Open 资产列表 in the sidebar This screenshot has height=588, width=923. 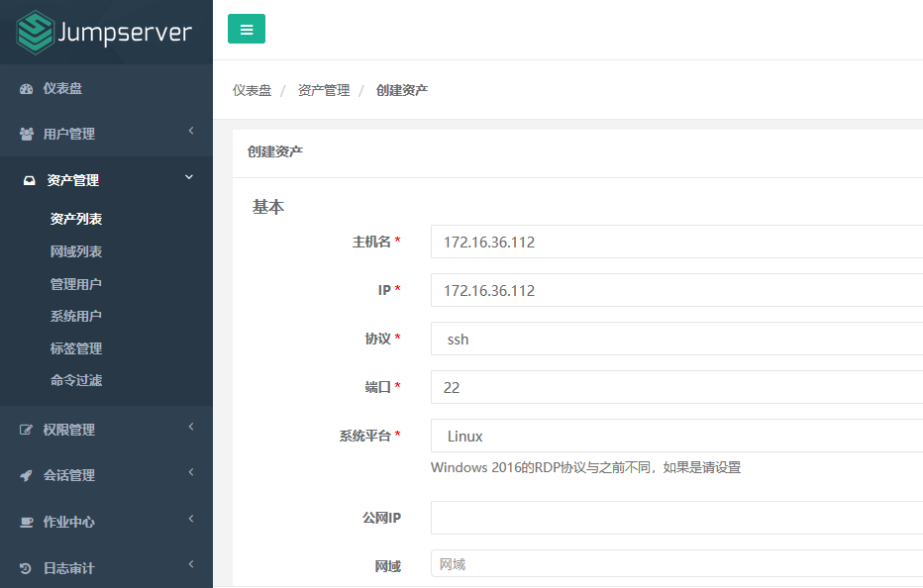pos(76,219)
